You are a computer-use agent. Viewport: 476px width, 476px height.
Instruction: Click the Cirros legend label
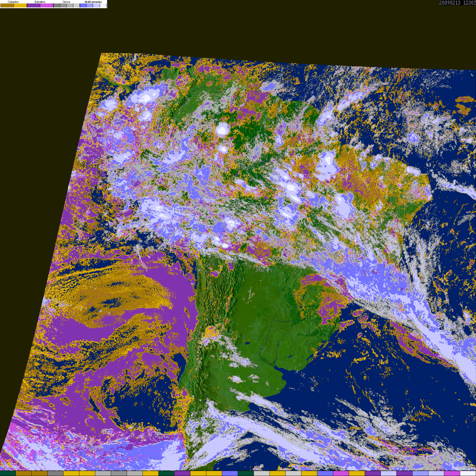point(66,2)
